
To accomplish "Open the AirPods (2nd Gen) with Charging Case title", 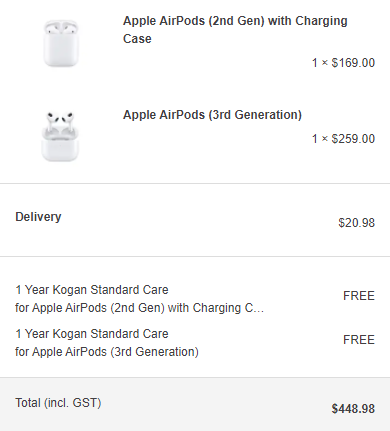I will [x=235, y=30].
